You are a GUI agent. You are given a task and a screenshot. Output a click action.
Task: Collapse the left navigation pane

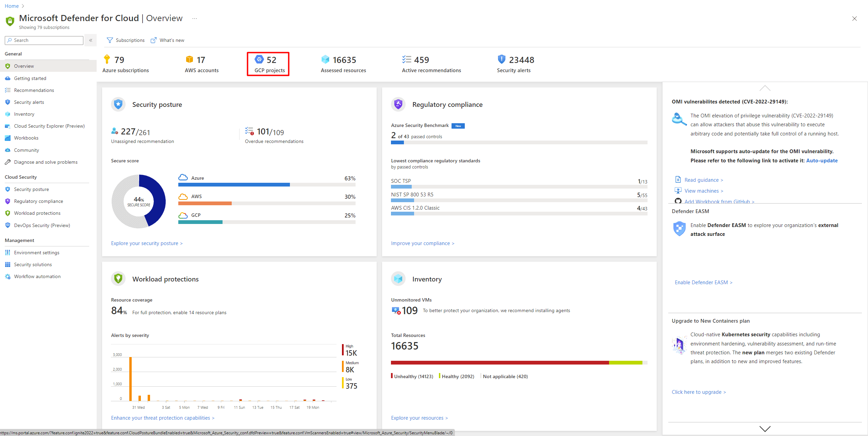click(91, 40)
